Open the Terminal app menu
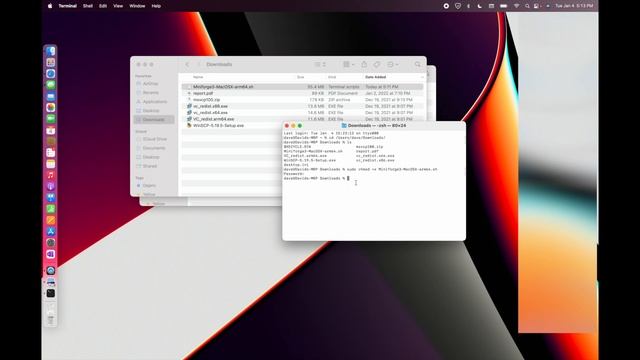 (67, 6)
